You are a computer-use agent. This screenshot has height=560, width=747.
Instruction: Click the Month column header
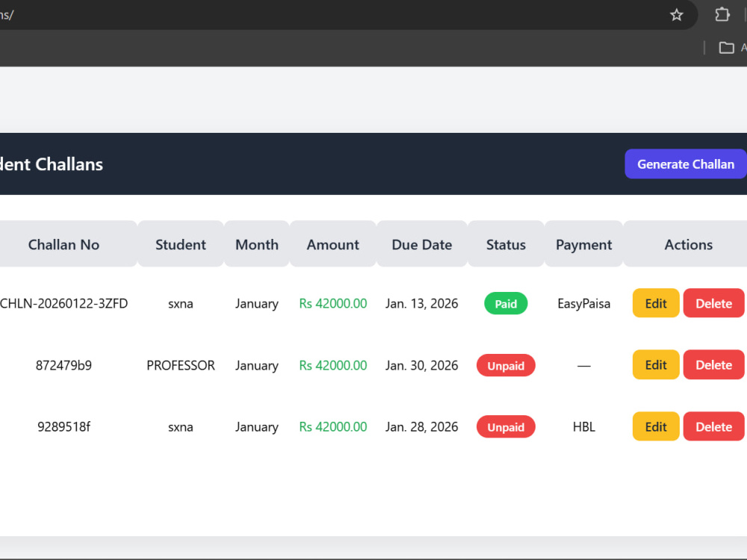pyautogui.click(x=257, y=244)
